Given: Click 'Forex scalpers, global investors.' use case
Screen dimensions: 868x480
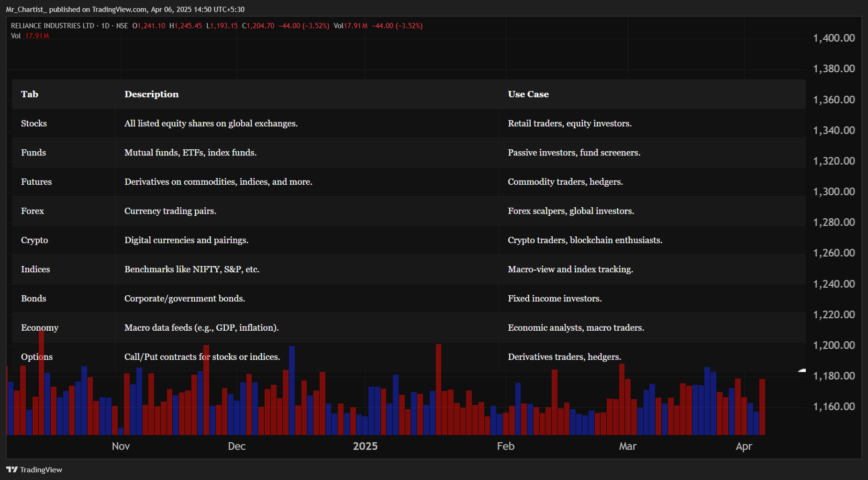Looking at the screenshot, I should pos(571,211).
